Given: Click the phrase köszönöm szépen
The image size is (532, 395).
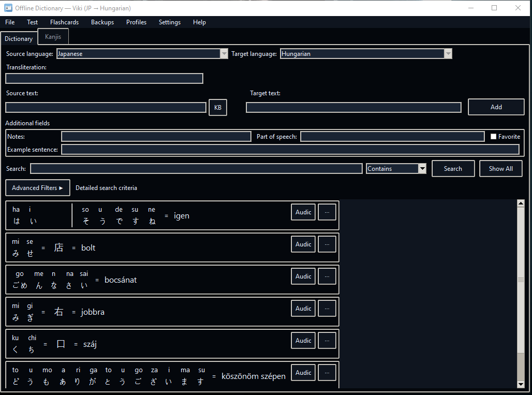Looking at the screenshot, I should click(254, 376).
